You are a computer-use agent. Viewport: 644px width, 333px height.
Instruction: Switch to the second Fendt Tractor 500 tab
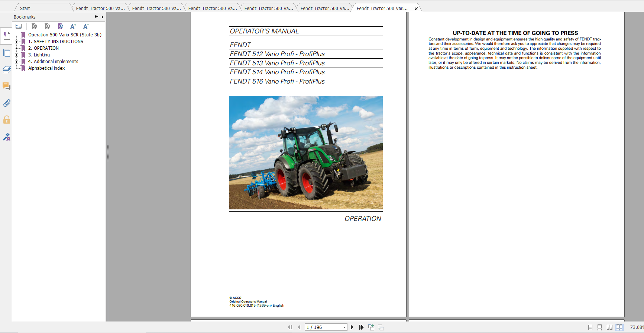tap(156, 8)
